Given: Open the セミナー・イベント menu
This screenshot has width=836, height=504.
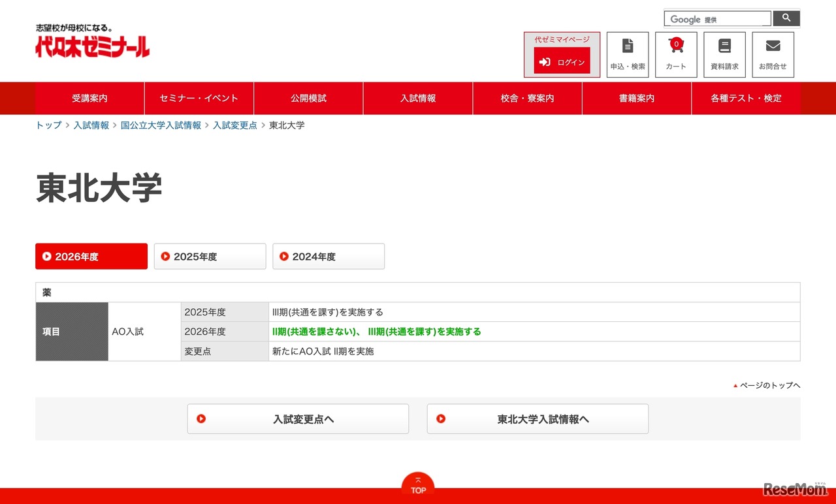Looking at the screenshot, I should (199, 99).
